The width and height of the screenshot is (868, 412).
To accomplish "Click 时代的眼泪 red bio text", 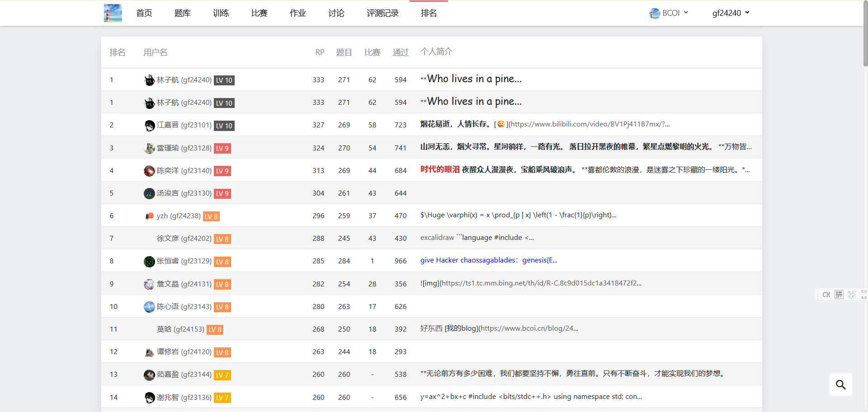I will pos(440,169).
